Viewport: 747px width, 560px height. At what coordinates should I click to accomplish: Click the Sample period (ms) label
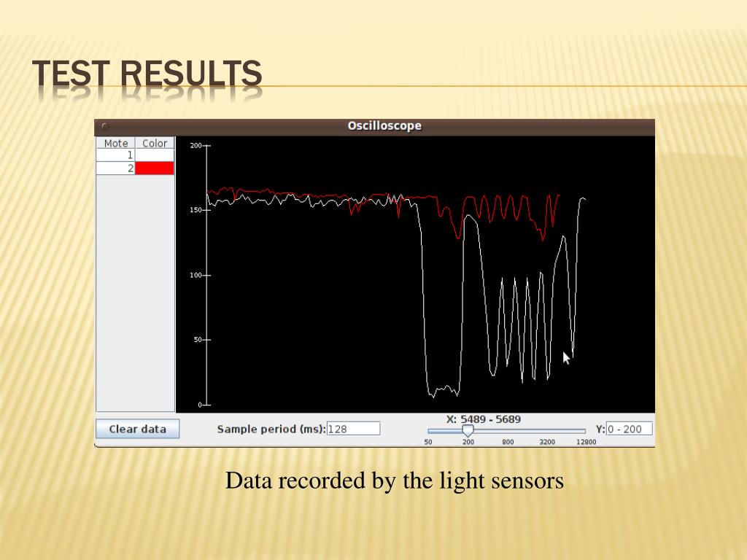(x=271, y=429)
